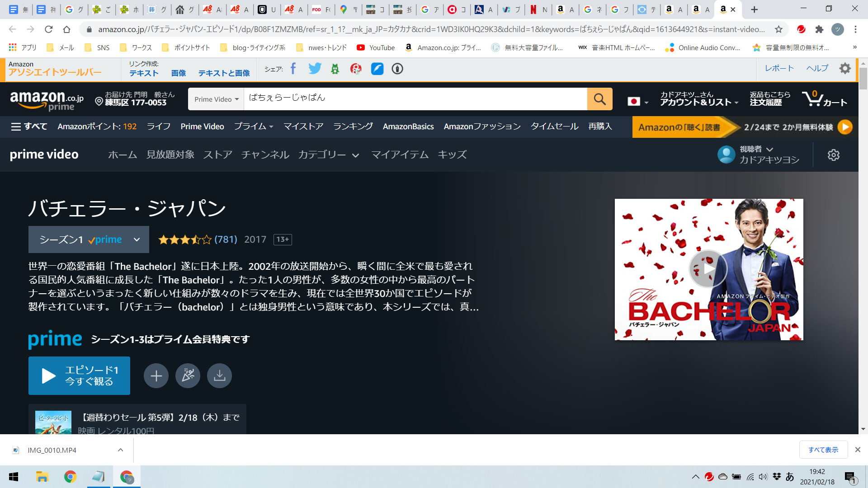
Task: Open options for IMG_0010.MP4 download chevron
Action: point(120,450)
